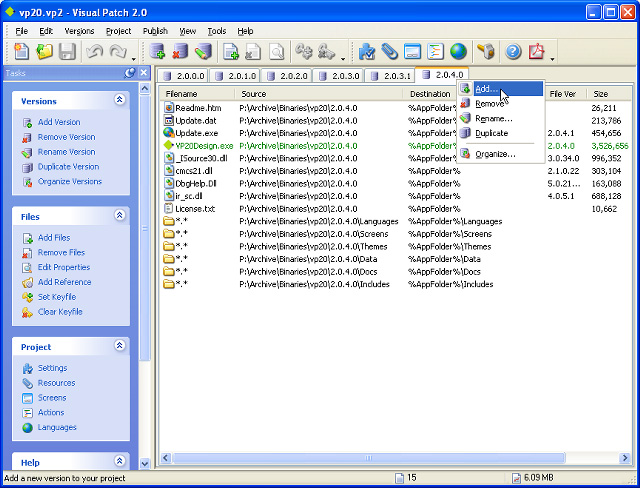Select the Readme.htm file row
Image resolution: width=640 pixels, height=488 pixels.
coord(396,108)
